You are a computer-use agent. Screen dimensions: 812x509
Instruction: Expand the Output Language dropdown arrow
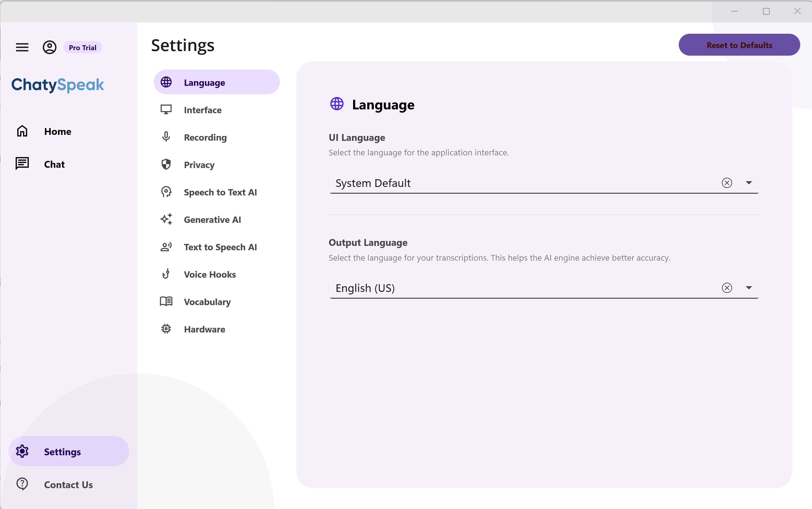[749, 288]
